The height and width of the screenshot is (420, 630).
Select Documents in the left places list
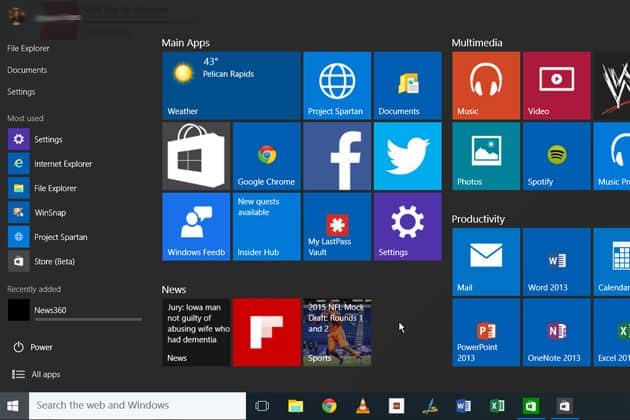coord(27,70)
